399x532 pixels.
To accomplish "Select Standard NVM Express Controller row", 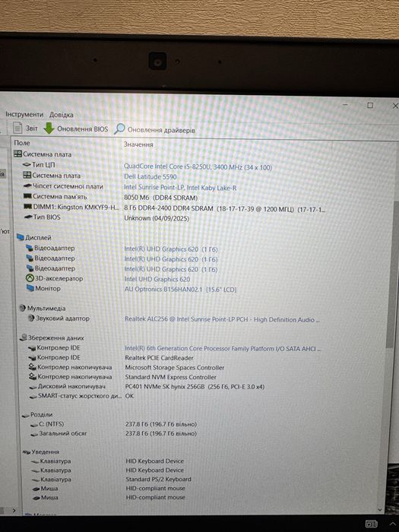I will pos(171,377).
